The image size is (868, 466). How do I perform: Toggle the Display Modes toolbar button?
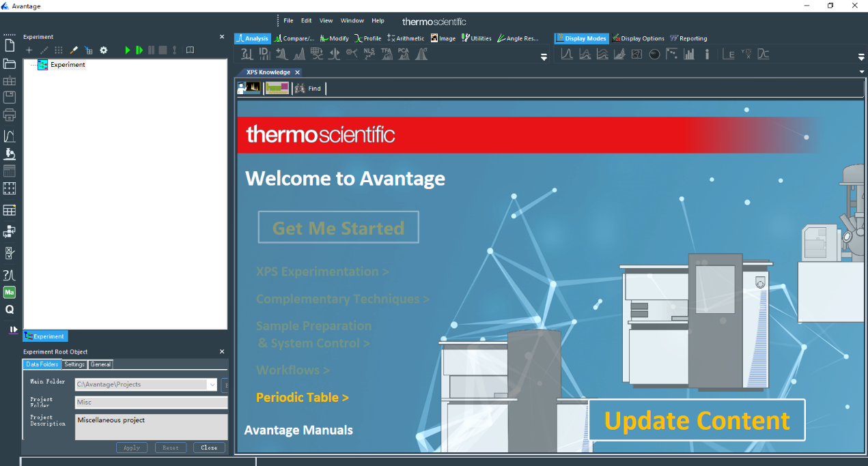coord(581,39)
